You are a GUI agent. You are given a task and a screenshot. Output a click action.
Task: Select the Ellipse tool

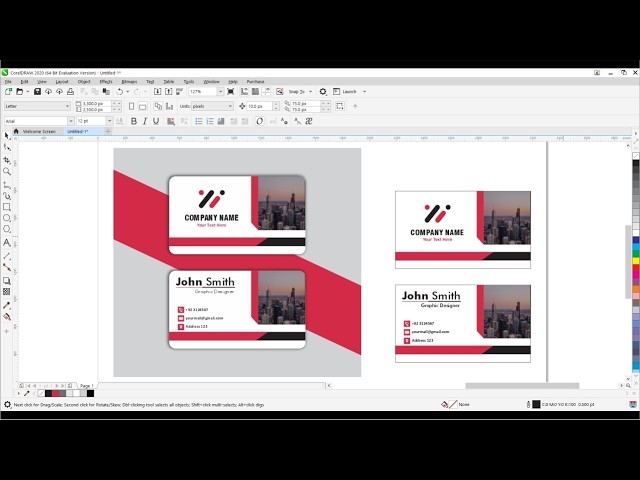click(x=7, y=218)
